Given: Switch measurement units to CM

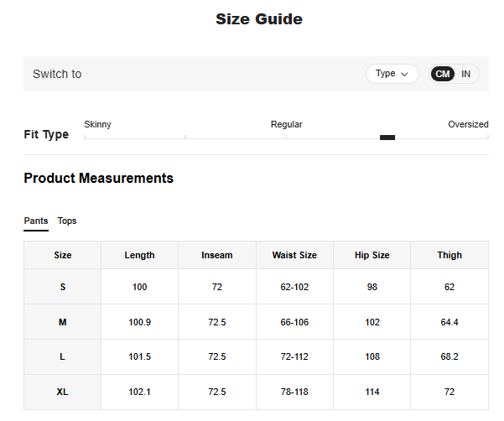Looking at the screenshot, I should click(442, 74).
